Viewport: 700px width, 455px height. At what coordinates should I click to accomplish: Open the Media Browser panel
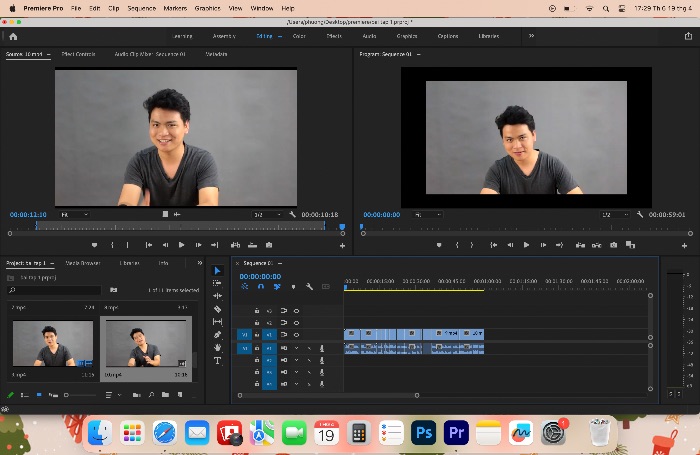coord(83,263)
